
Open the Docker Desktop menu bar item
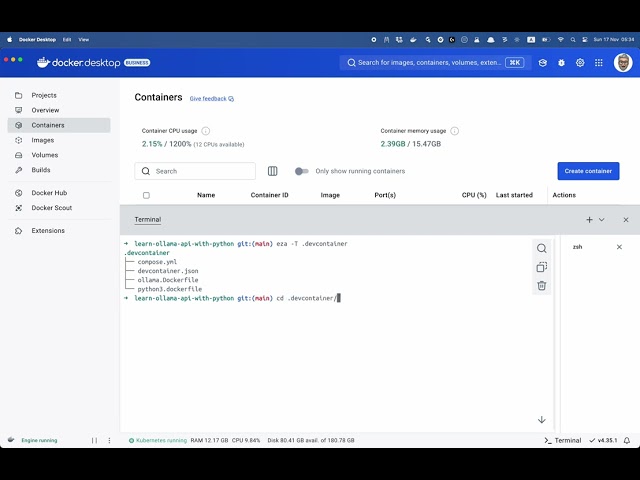[37, 40]
